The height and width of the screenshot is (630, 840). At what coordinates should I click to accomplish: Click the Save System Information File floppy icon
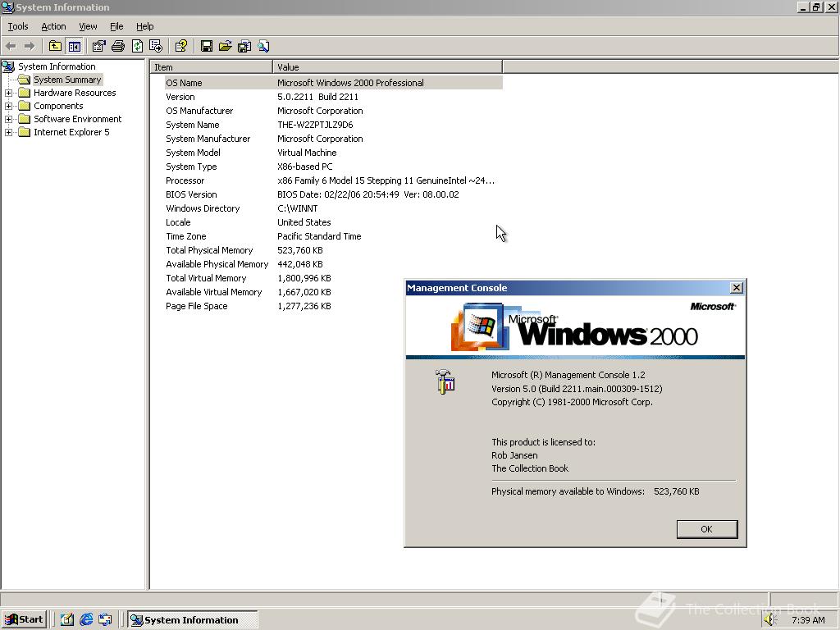[206, 47]
